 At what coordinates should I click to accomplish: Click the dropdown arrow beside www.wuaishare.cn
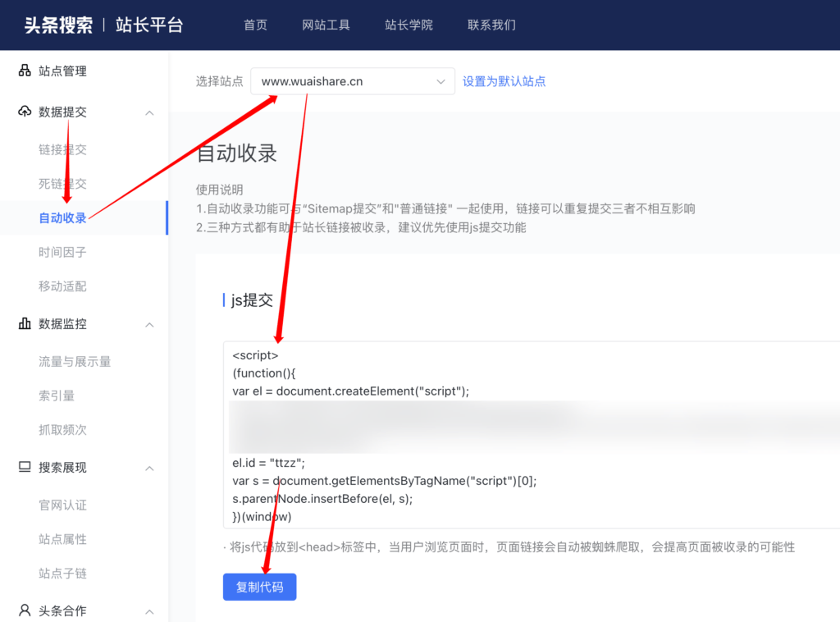click(x=441, y=82)
